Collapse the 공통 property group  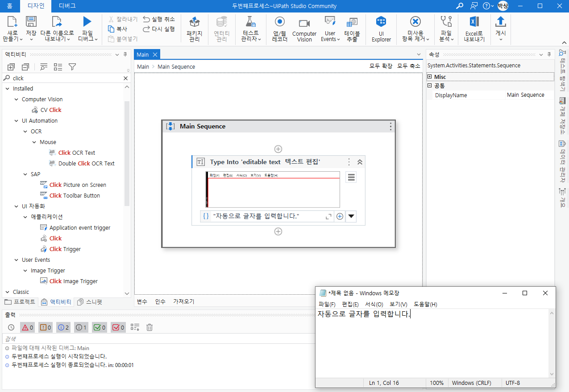[x=430, y=85]
